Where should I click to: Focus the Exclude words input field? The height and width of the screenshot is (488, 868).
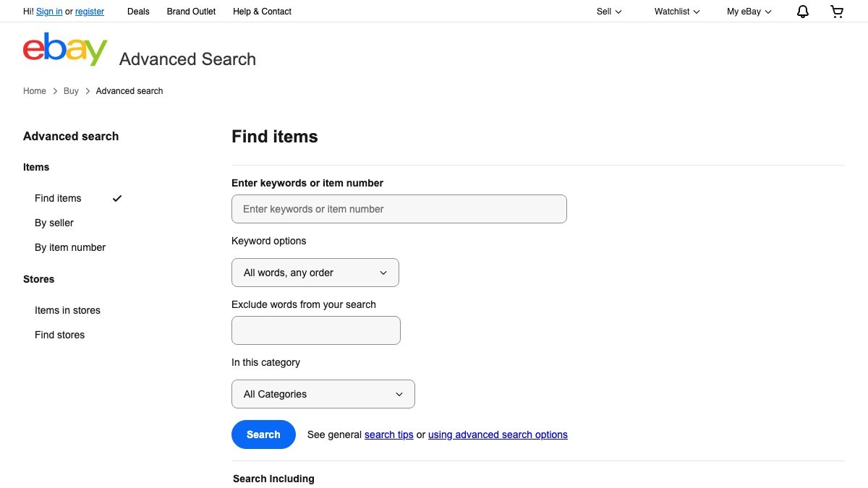point(316,330)
